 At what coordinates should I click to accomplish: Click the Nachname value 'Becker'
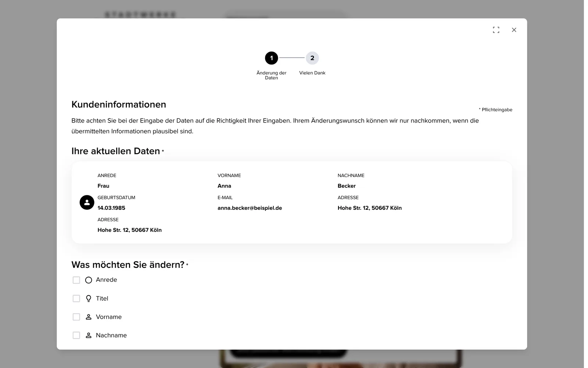pos(347,186)
